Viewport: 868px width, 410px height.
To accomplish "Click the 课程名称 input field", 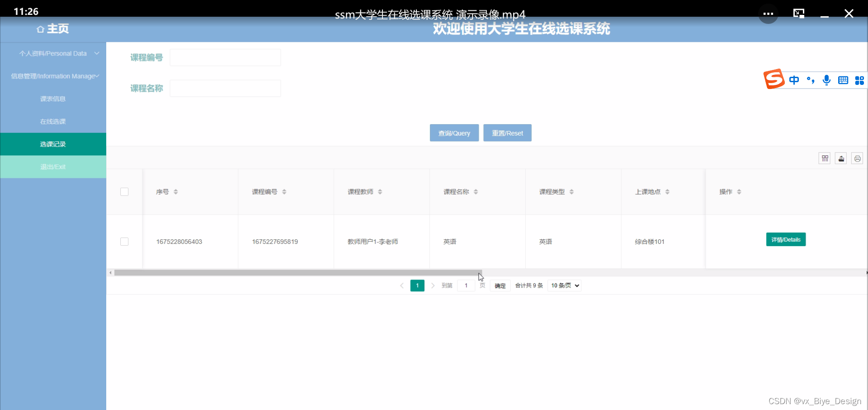I will [x=225, y=88].
